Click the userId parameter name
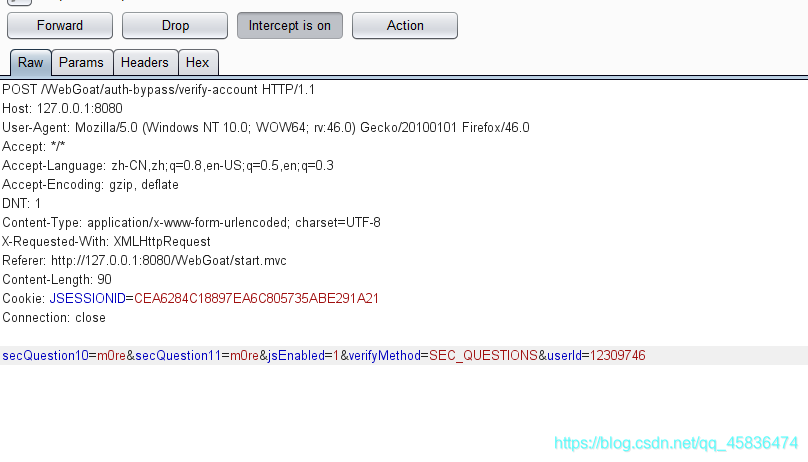The image size is (808, 462). (564, 356)
